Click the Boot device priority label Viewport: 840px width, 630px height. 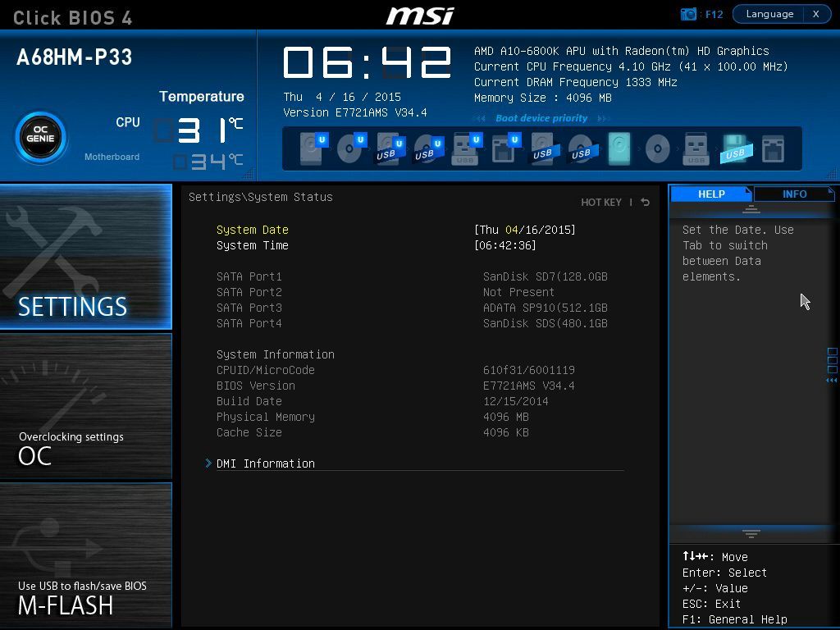pyautogui.click(x=541, y=118)
